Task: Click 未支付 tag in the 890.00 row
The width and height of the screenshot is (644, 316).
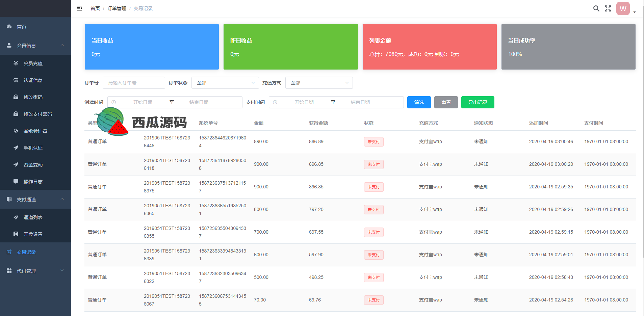Action: pyautogui.click(x=374, y=142)
